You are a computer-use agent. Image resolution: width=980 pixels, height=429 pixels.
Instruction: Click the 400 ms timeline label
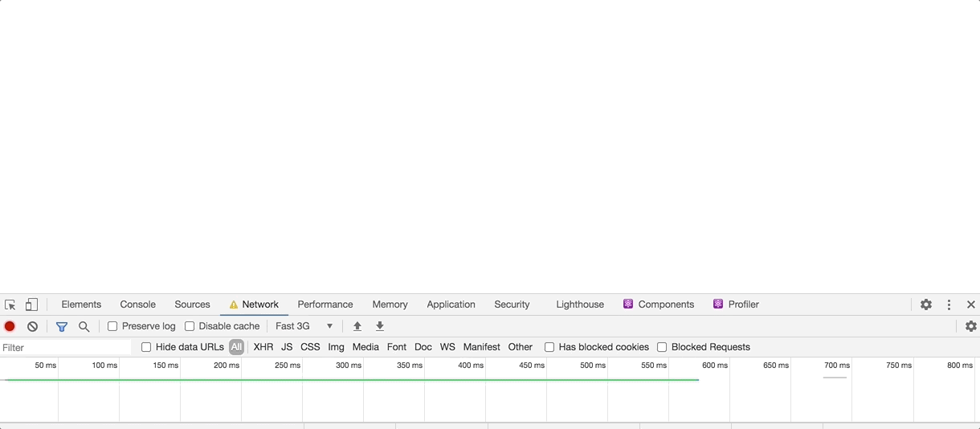[471, 366]
